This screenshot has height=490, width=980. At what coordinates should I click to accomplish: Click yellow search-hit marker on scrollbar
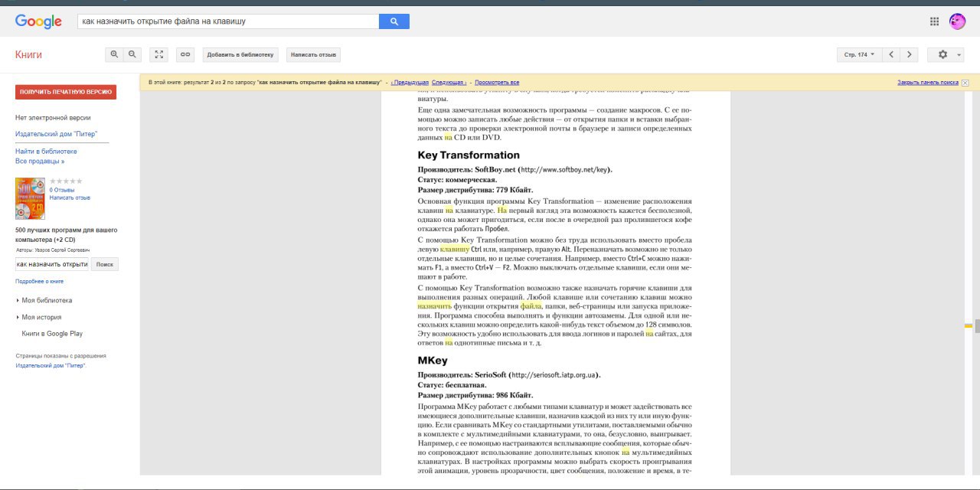[968, 326]
